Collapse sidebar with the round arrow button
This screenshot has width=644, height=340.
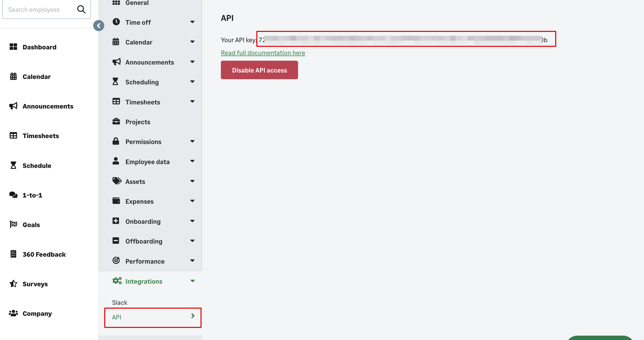99,26
